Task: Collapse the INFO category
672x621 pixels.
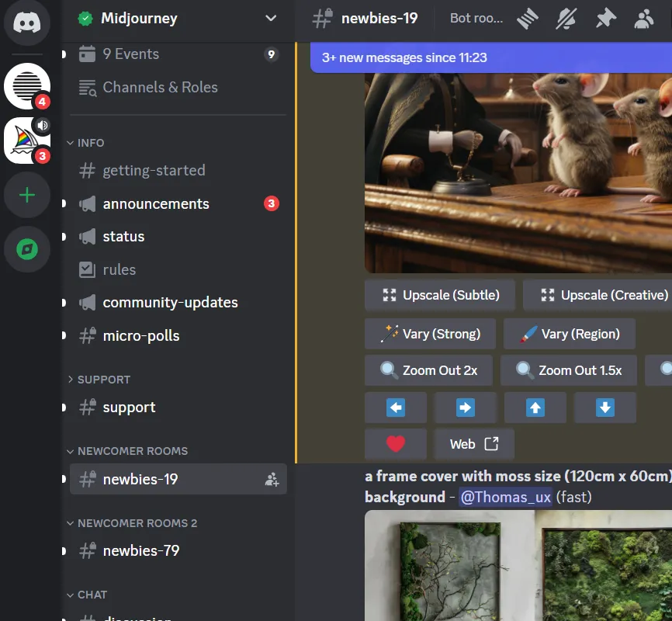Action: pyautogui.click(x=85, y=143)
